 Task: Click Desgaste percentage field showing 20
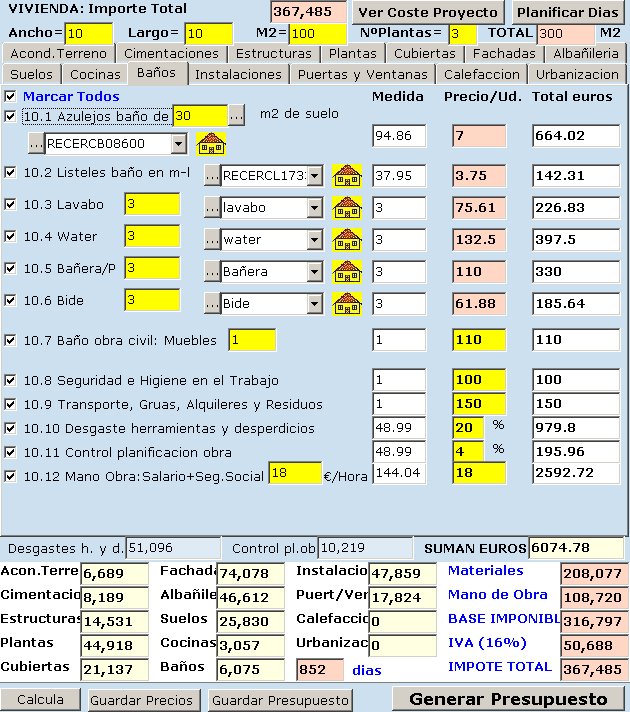pos(468,428)
